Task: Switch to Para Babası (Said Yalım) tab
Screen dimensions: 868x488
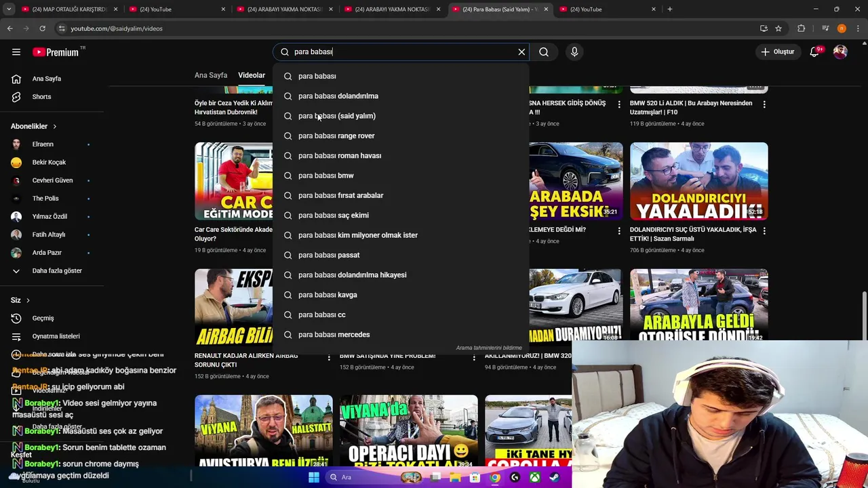Action: pos(500,9)
